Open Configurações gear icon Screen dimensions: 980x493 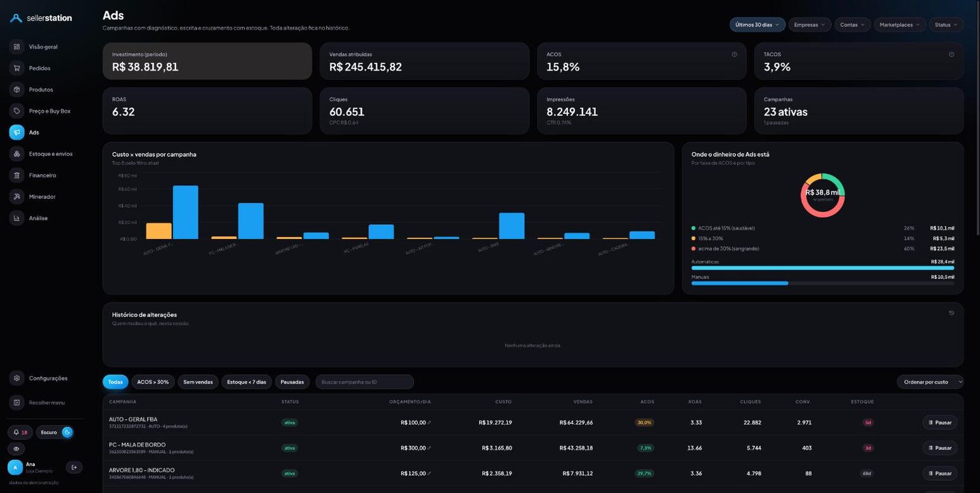pyautogui.click(x=16, y=378)
